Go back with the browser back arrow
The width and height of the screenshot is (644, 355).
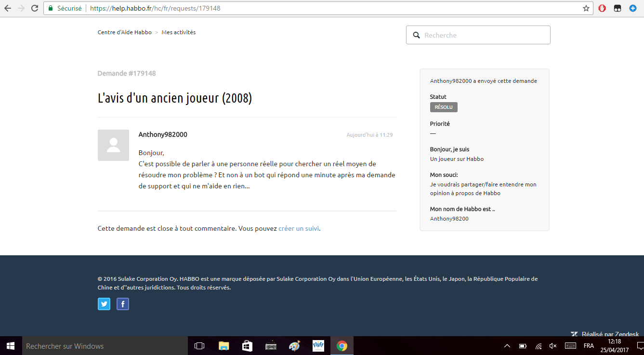click(x=8, y=8)
